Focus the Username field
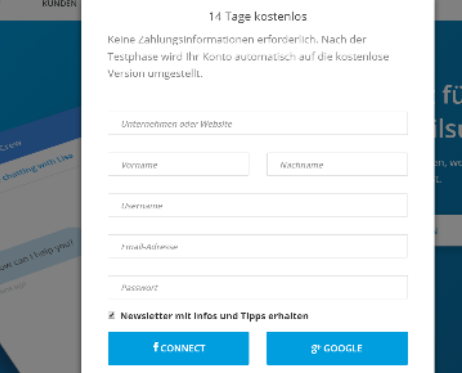Screen dimensions: 462x373 [258, 205]
